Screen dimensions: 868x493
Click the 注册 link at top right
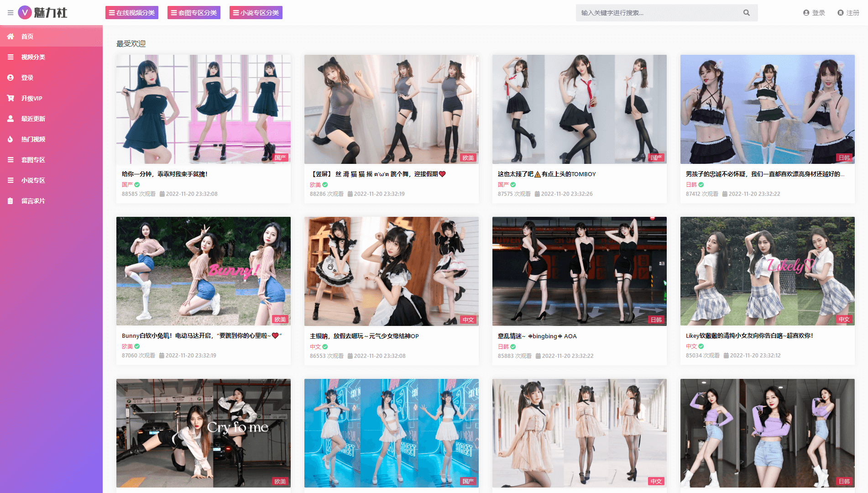coord(848,13)
